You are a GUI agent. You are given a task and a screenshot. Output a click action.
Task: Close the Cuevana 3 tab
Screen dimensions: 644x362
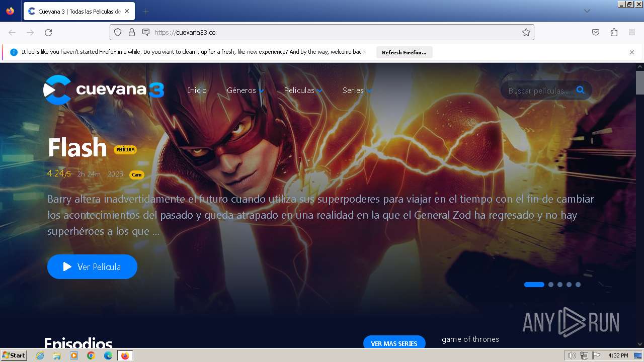pos(126,11)
